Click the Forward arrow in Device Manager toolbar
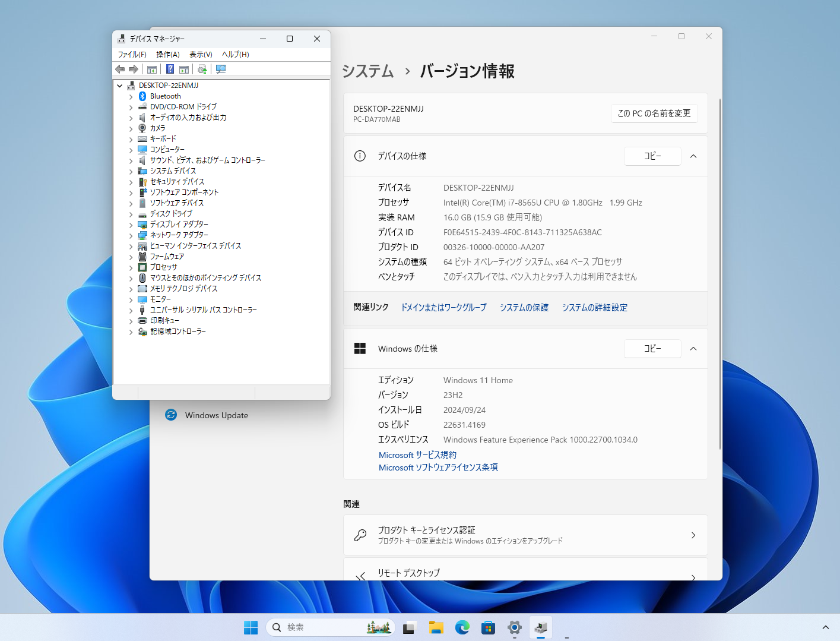 click(x=134, y=70)
